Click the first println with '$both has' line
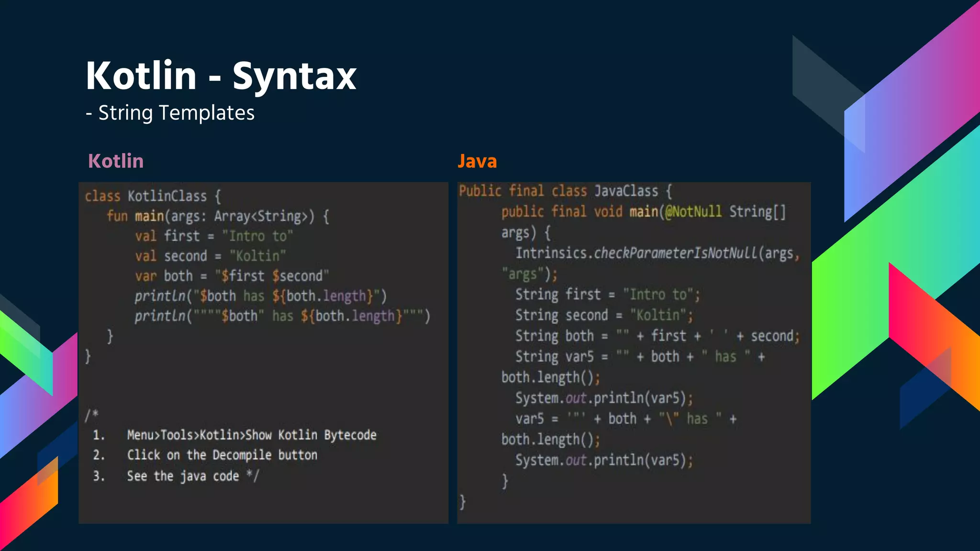980x551 pixels. (x=260, y=297)
